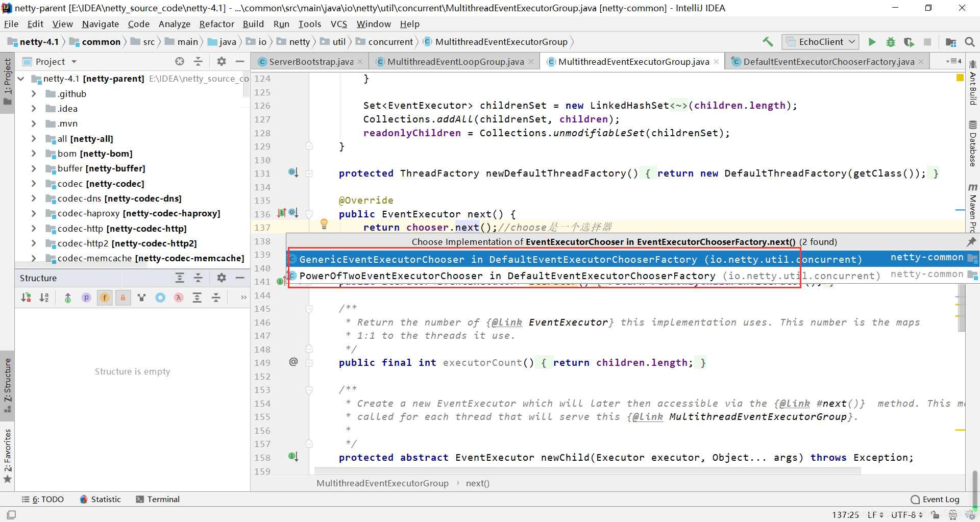This screenshot has width=980, height=522.
Task: Open Project panel settings gear
Action: (222, 61)
